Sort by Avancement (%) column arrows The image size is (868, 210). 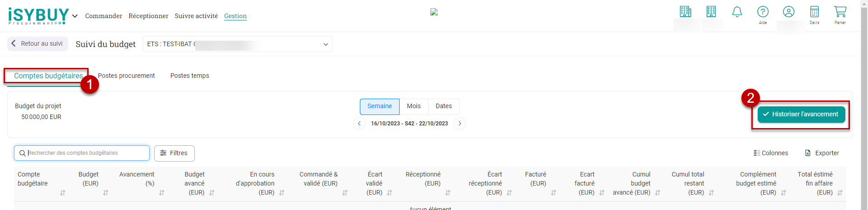[161, 193]
